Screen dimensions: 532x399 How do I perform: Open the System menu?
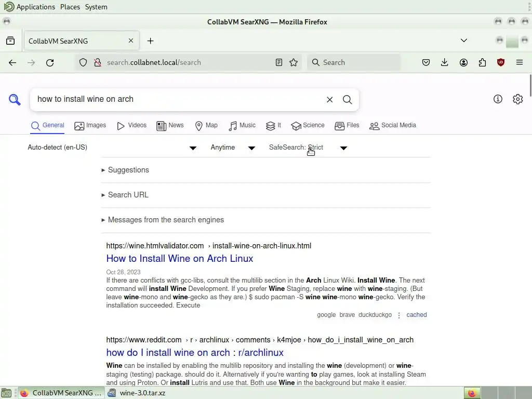(96, 7)
